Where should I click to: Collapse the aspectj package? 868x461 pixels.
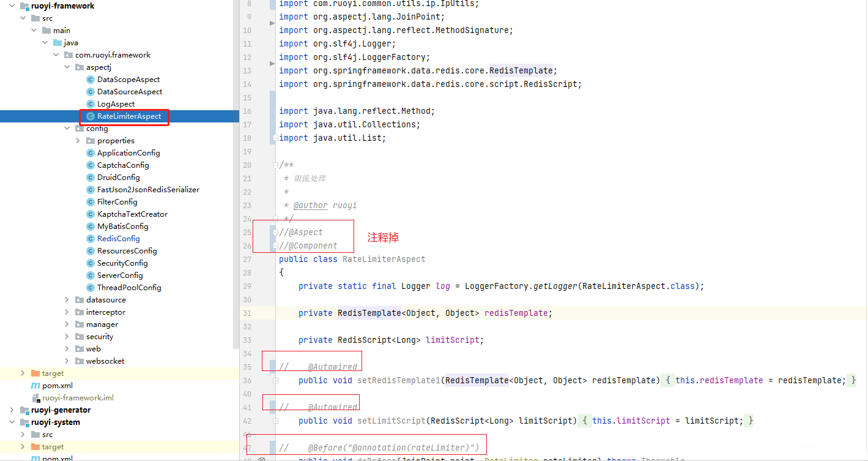click(x=67, y=67)
